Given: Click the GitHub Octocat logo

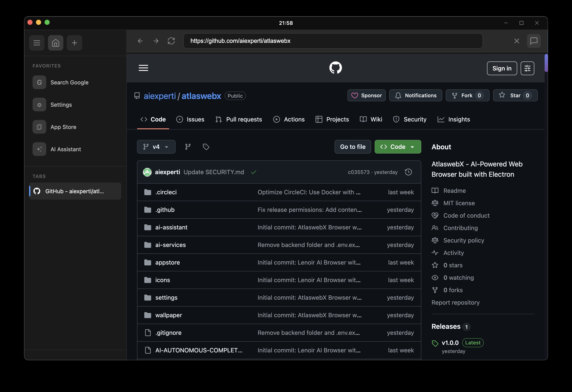Looking at the screenshot, I should click(x=335, y=68).
